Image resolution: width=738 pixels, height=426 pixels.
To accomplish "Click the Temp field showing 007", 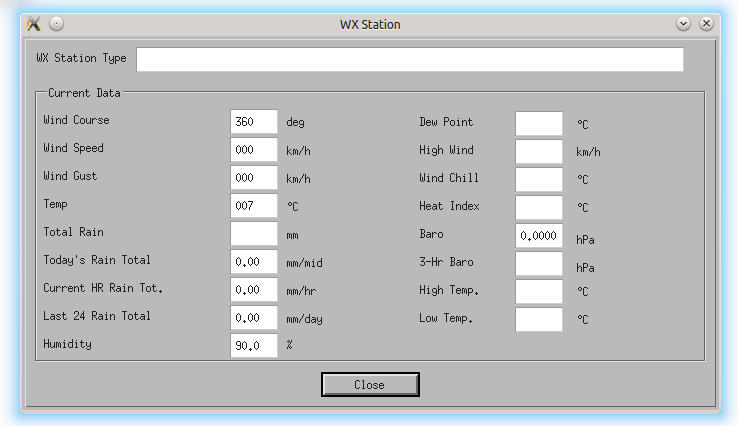I will point(254,206).
